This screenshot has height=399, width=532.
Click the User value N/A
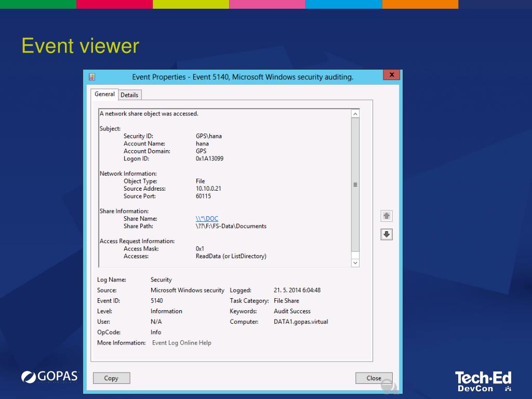(156, 322)
